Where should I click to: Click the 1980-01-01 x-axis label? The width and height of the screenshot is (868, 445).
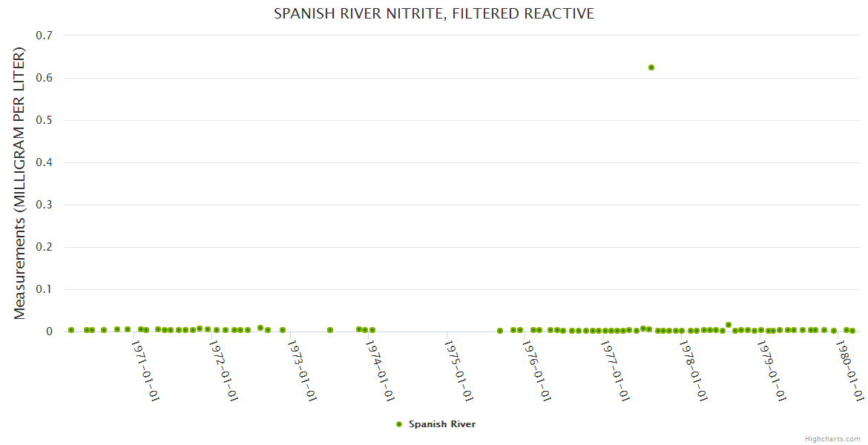851,370
